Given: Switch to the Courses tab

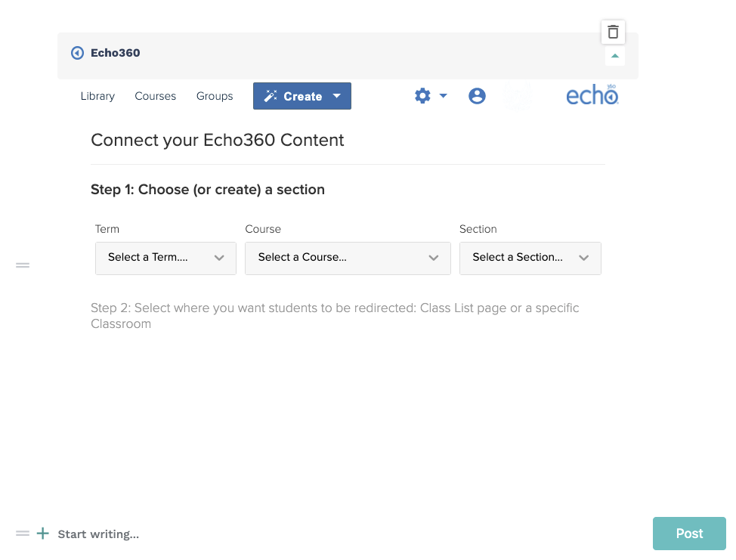Looking at the screenshot, I should [156, 96].
